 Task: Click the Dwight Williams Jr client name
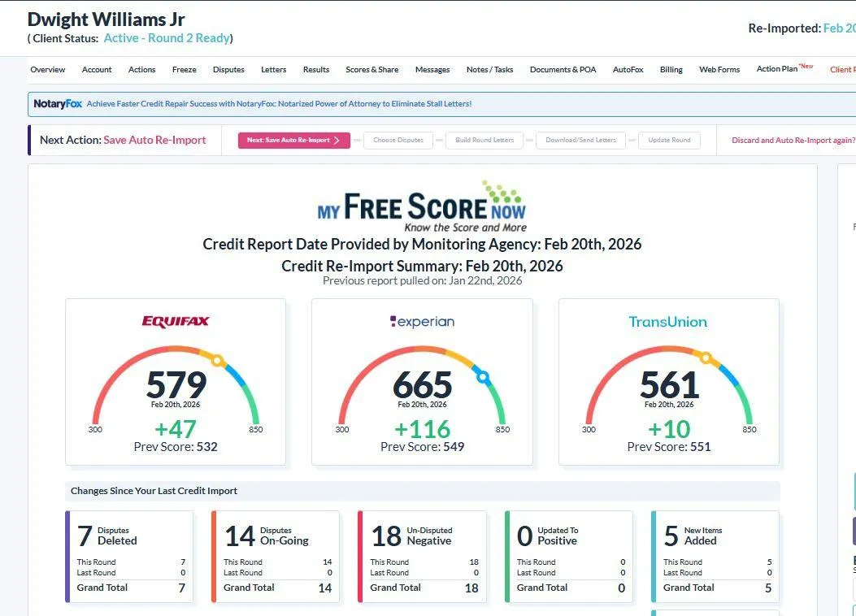tap(106, 19)
